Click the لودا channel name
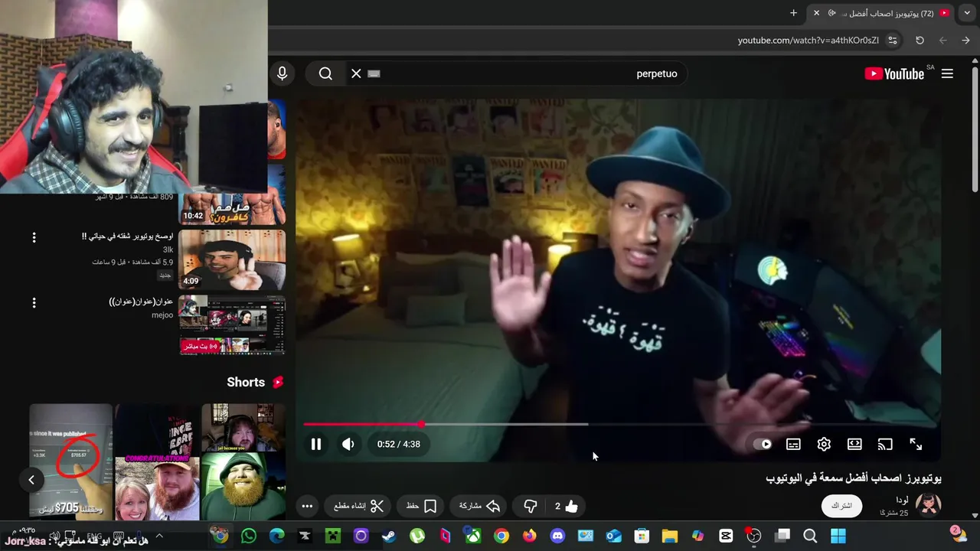This screenshot has height=551, width=980. (x=902, y=500)
